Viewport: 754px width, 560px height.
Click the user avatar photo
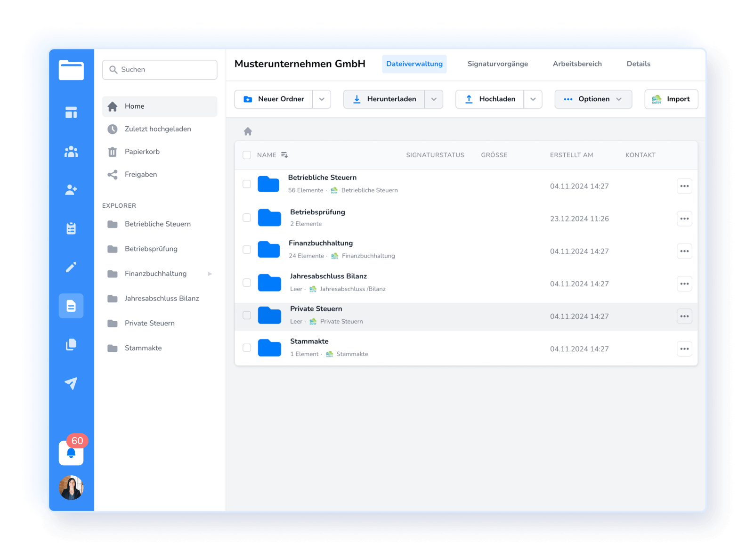pos(71,487)
